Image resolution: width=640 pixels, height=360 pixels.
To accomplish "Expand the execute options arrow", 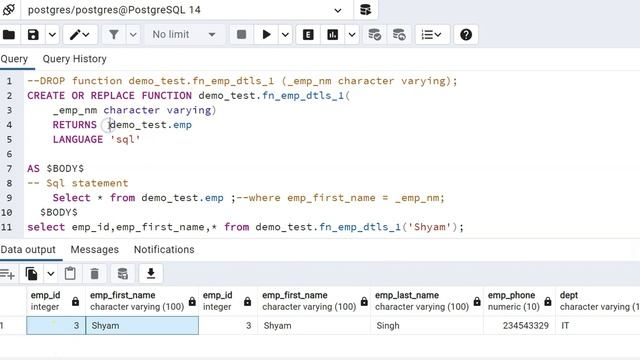I will click(285, 35).
